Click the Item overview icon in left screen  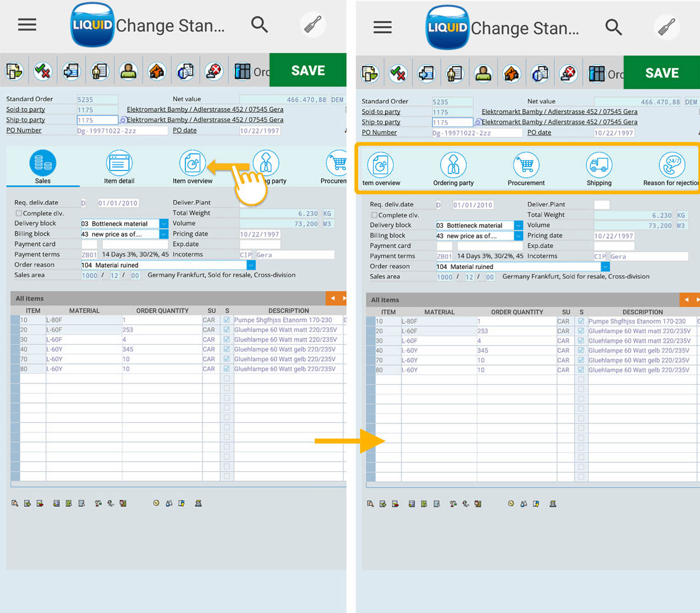(192, 164)
